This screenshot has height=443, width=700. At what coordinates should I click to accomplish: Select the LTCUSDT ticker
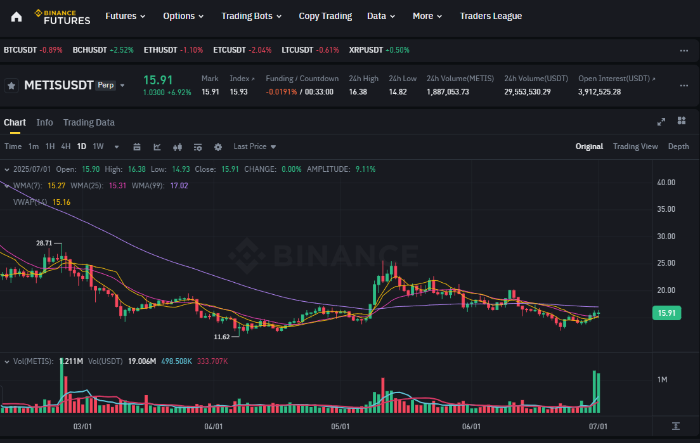(x=310, y=50)
